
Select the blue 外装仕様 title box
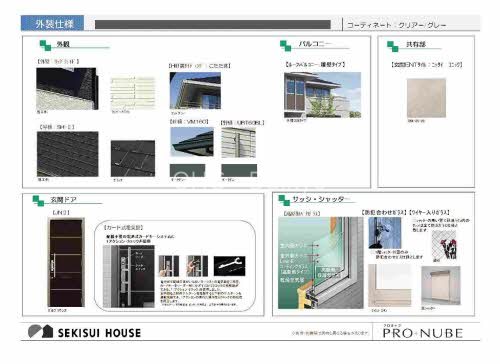pyautogui.click(x=52, y=23)
